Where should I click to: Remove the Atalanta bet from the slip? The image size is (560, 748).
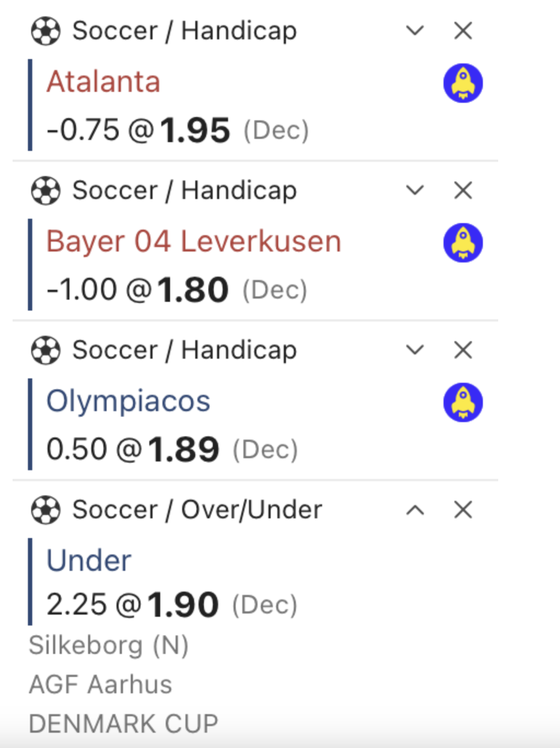462,31
